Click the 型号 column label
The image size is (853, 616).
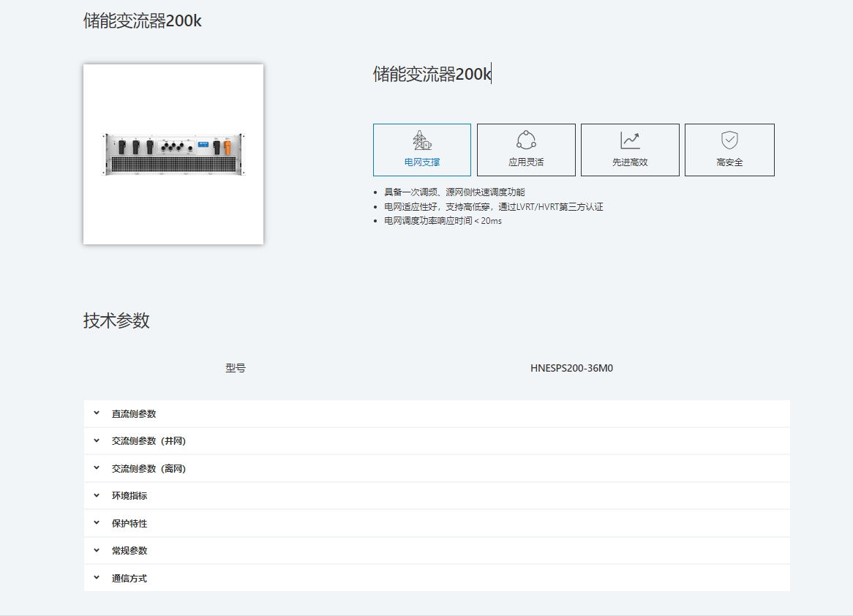click(x=236, y=368)
